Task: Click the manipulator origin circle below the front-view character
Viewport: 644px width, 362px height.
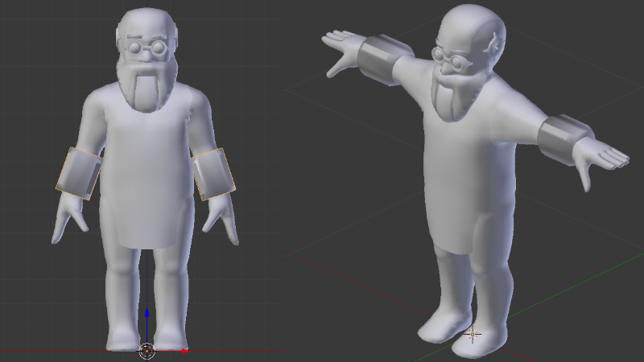Action: pyautogui.click(x=147, y=352)
